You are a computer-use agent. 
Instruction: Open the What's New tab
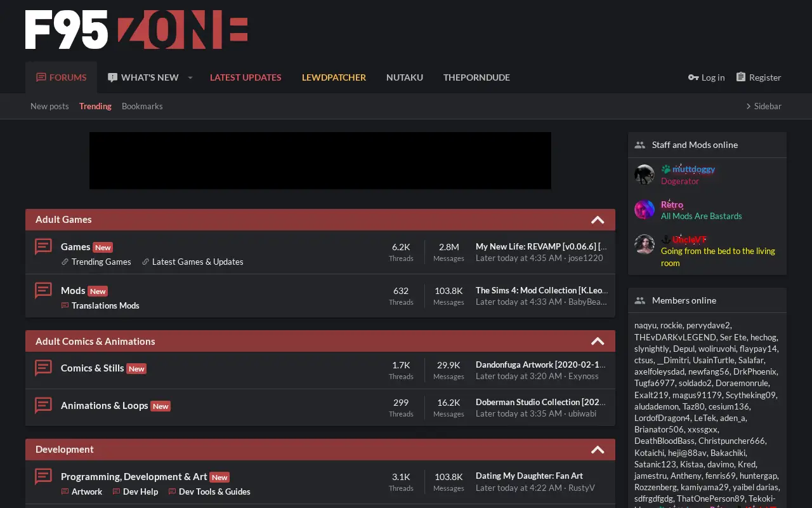click(x=143, y=77)
